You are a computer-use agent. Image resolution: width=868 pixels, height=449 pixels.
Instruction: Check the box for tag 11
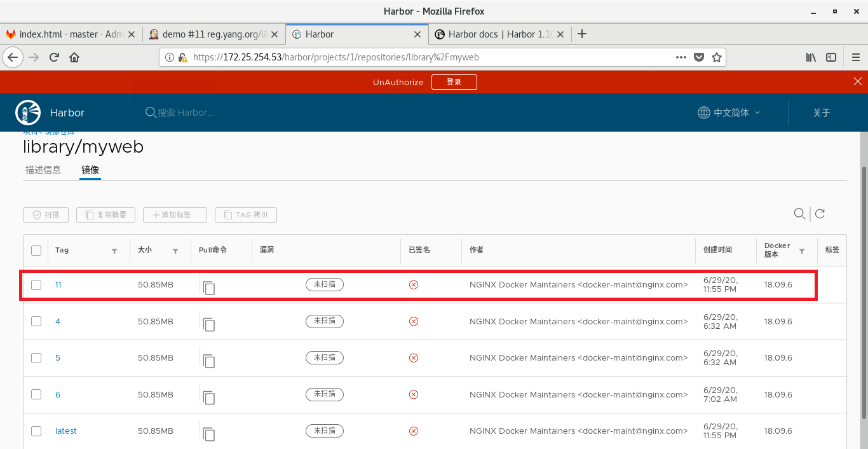[x=36, y=285]
